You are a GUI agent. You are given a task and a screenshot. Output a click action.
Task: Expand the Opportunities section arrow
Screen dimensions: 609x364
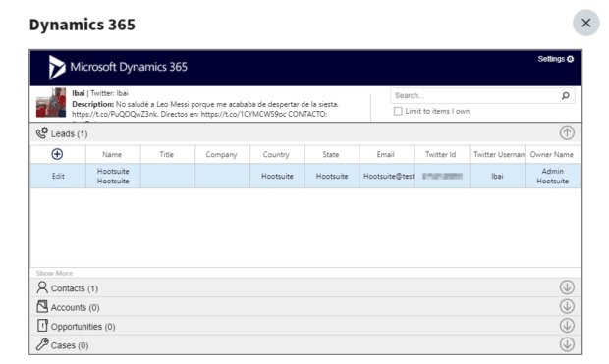[x=567, y=326]
